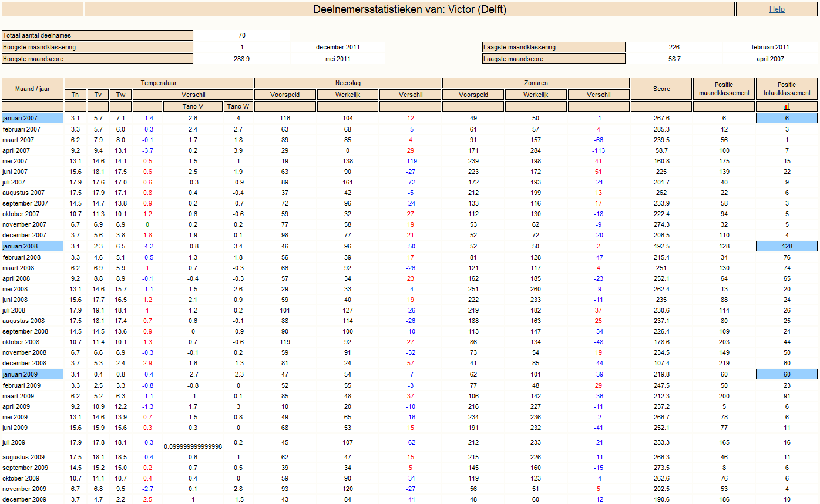Open the Help link
Screen dimensions: 820x504
[x=777, y=9]
